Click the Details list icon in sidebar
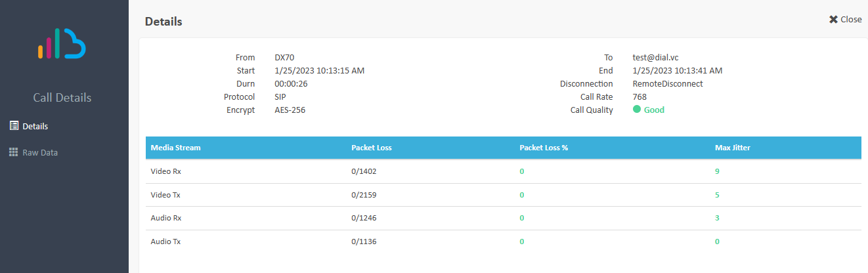 (13, 126)
